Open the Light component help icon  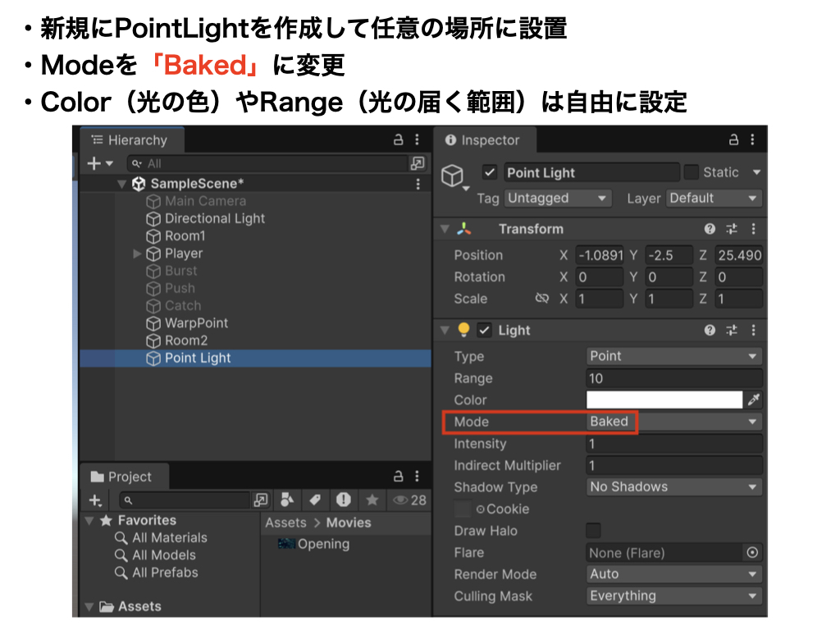(710, 330)
